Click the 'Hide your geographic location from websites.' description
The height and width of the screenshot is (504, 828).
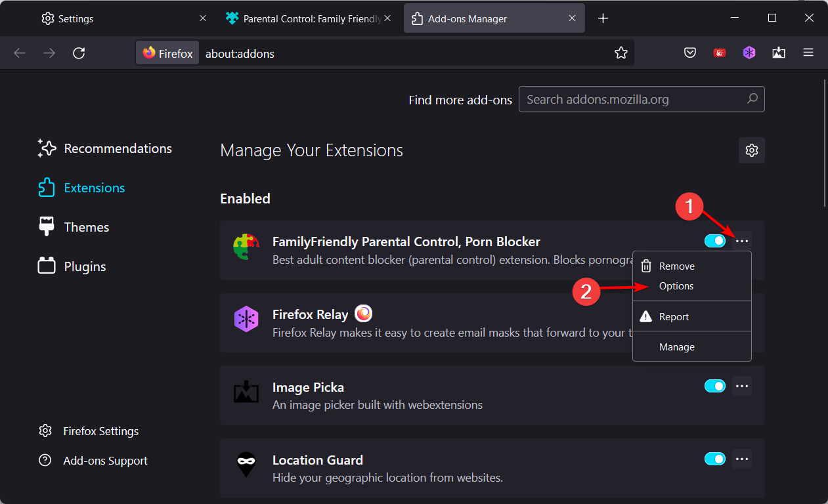click(x=387, y=478)
